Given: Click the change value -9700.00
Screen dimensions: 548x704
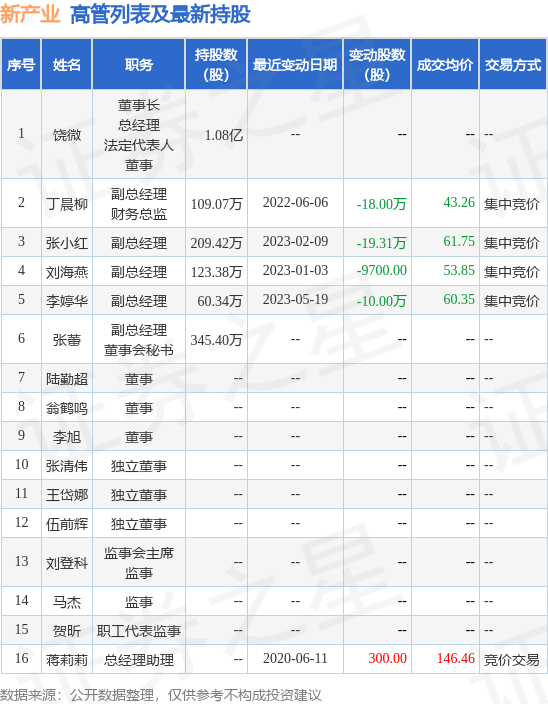Looking at the screenshot, I should click(x=381, y=270).
